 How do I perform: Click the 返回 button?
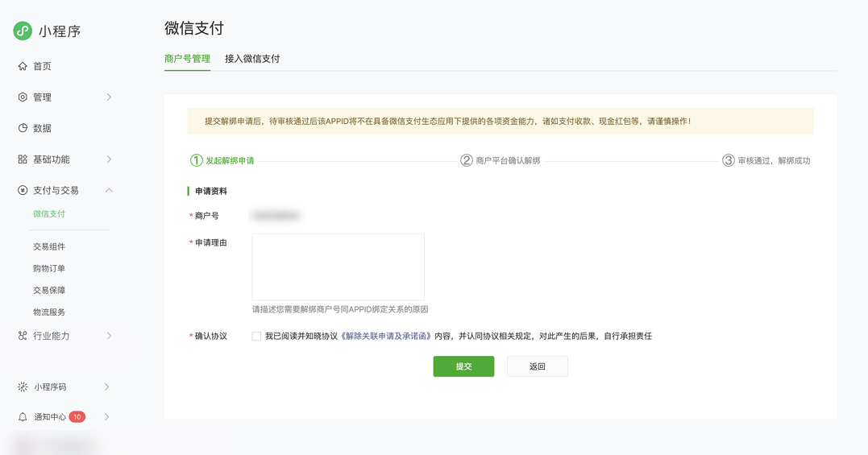(x=537, y=366)
